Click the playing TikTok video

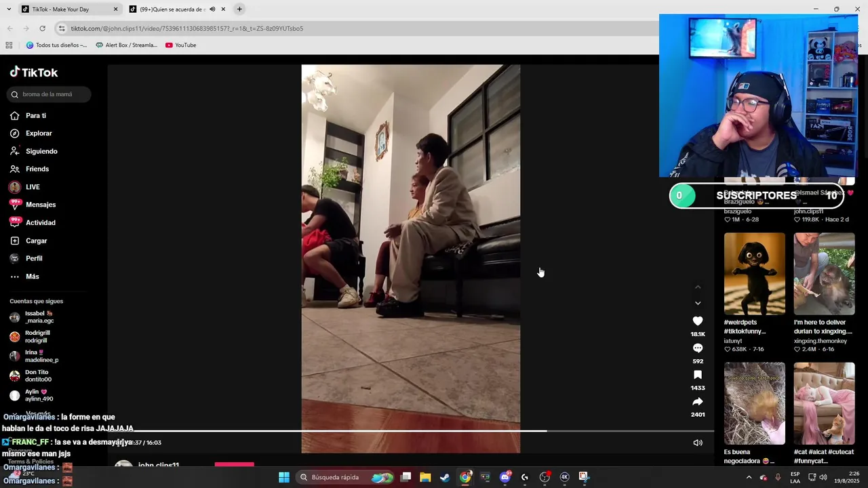click(411, 259)
